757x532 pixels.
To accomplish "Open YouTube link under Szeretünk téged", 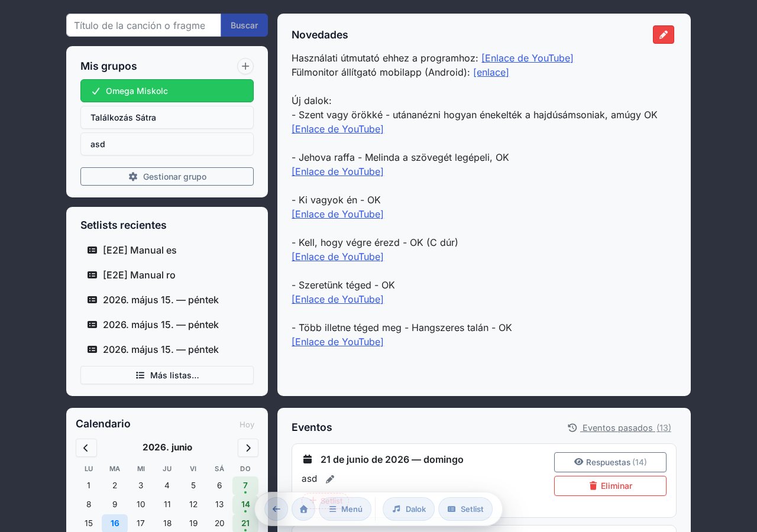I will [338, 299].
